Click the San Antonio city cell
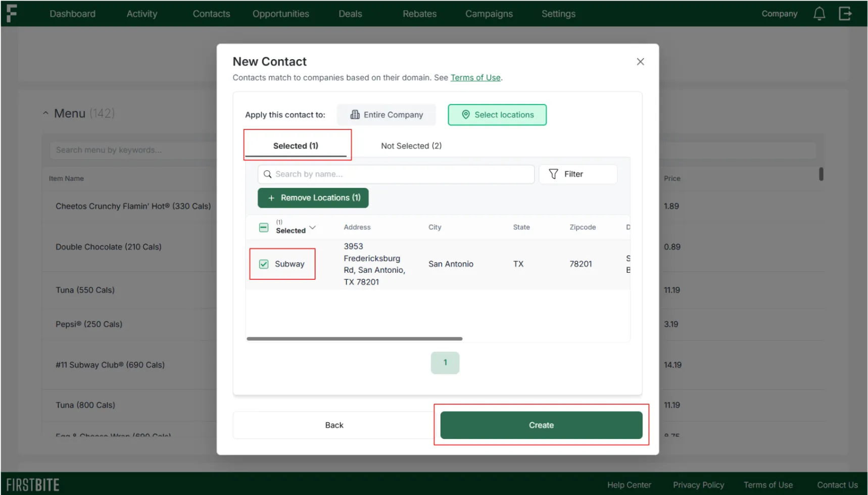Viewport: 868px width, 495px height. pyautogui.click(x=451, y=264)
